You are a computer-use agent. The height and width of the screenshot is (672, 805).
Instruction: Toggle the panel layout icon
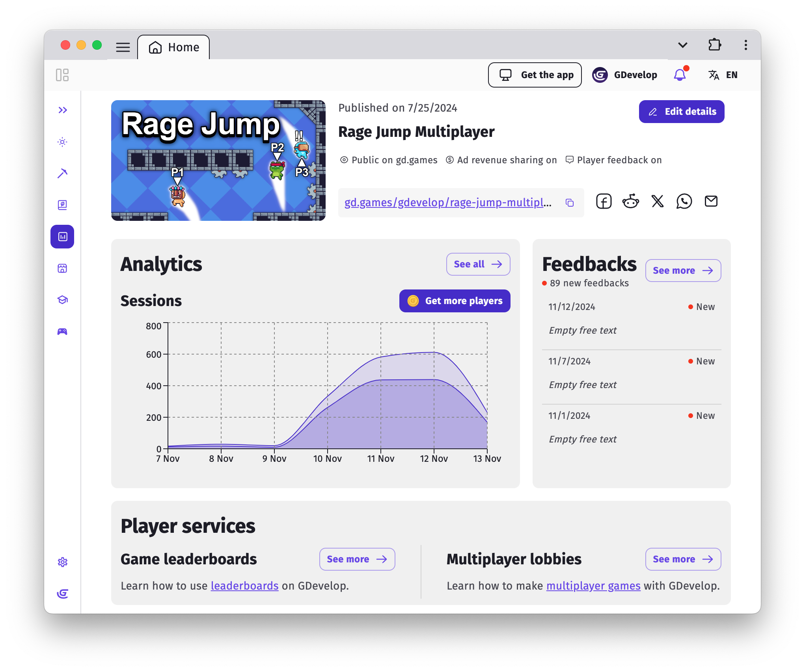(x=62, y=75)
